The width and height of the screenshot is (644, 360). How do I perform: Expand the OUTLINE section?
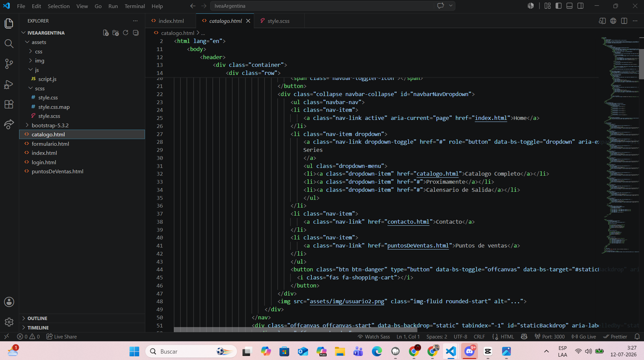click(37, 318)
